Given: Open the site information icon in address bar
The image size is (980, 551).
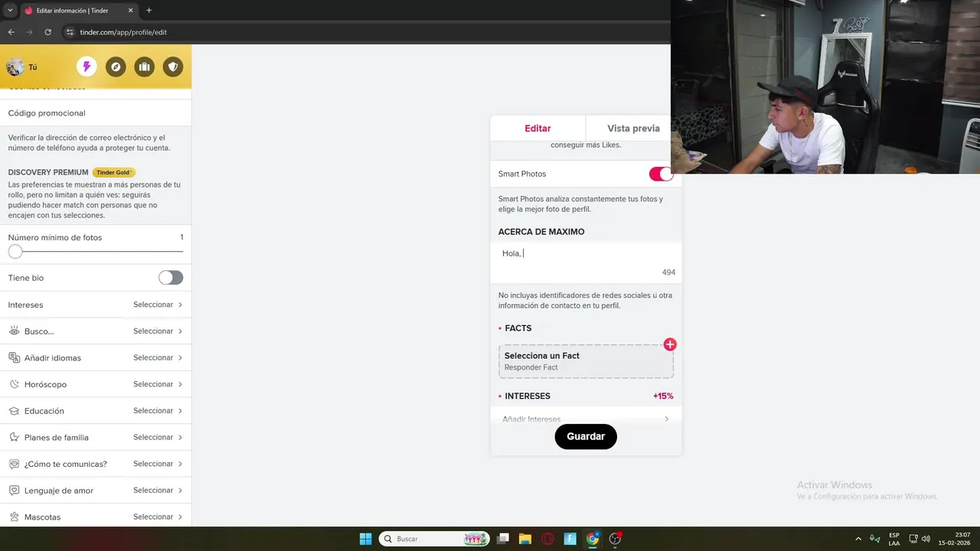Looking at the screenshot, I should click(69, 32).
